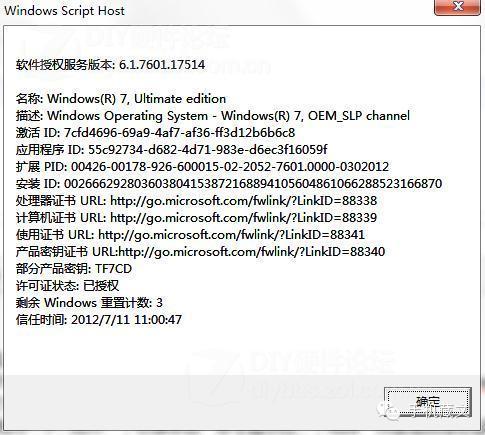Viewport: 485px width, 435px height.
Task: Click the partial product key TF7CD
Action: point(114,269)
